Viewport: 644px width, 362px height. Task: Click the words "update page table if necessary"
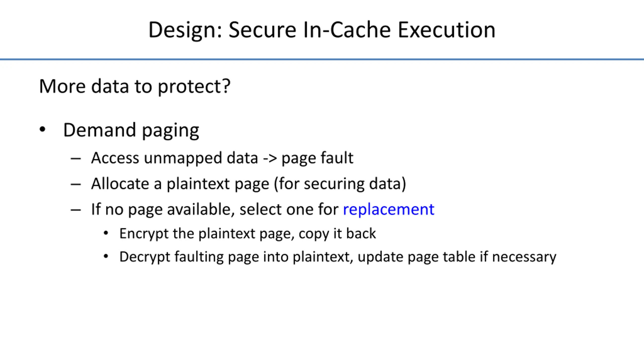coord(457,257)
